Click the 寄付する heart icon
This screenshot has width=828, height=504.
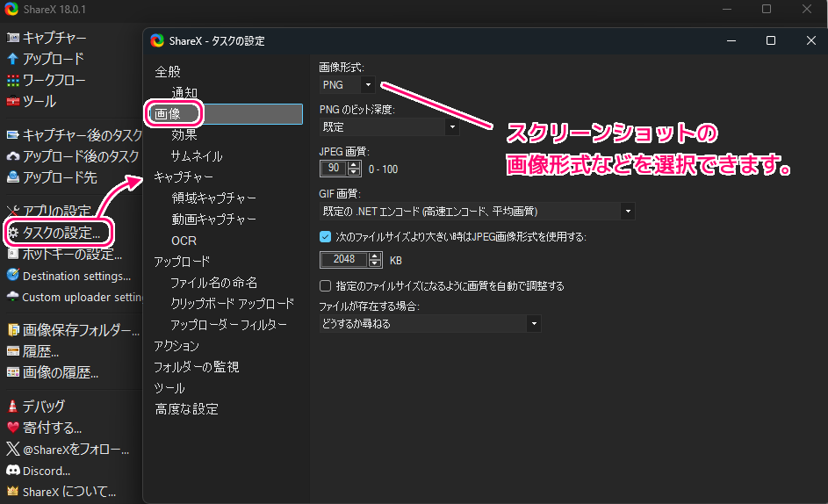coord(12,428)
